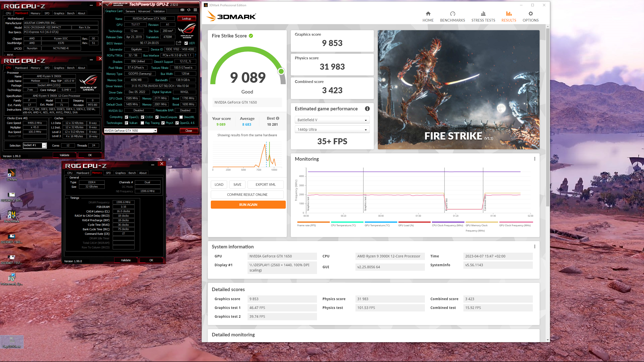Open the BENCHMARKS section in 3DMark
This screenshot has width=644, height=362.
click(x=453, y=17)
